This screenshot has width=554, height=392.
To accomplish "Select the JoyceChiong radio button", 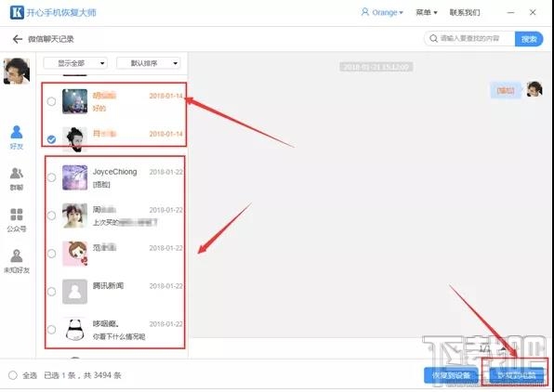I will (x=51, y=177).
